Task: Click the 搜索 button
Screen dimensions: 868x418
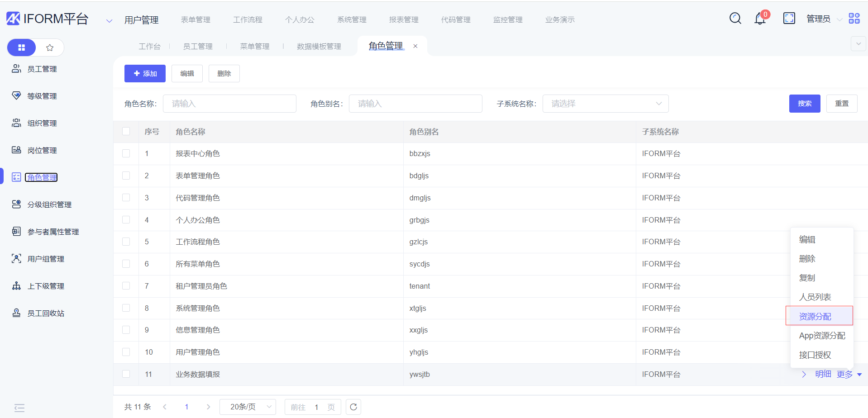Action: [804, 104]
